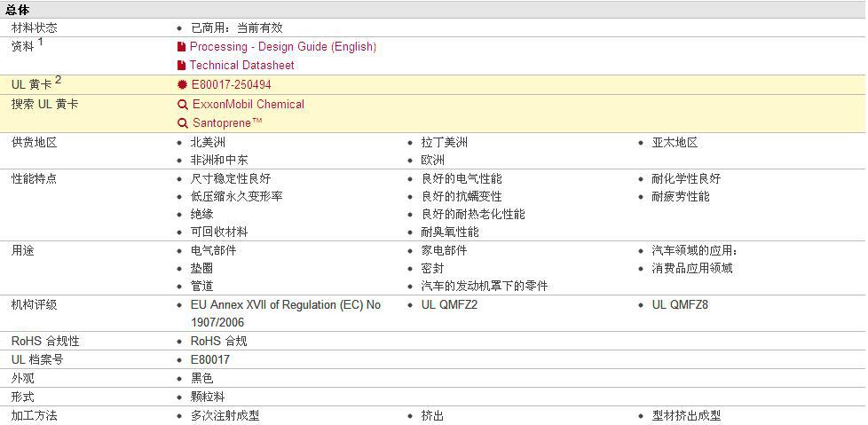Click the 形式 row label
868x425 pixels.
click(23, 397)
